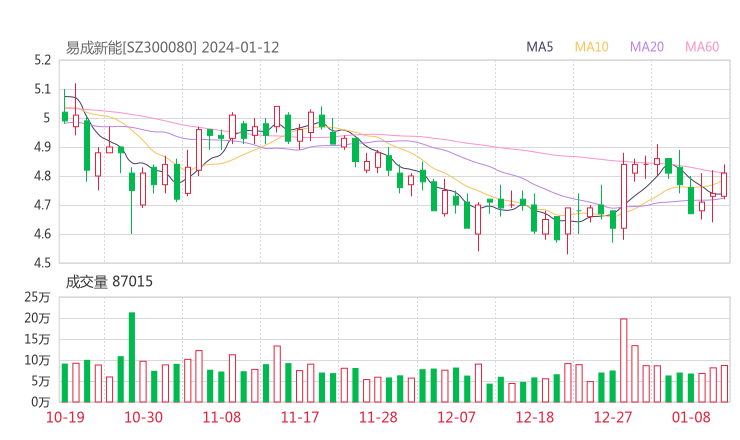Click the first green volume bar at 10-19

click(65, 383)
